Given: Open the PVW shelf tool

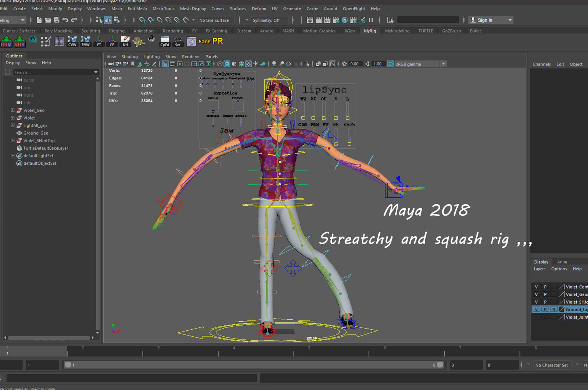Looking at the screenshot, I should [86, 41].
